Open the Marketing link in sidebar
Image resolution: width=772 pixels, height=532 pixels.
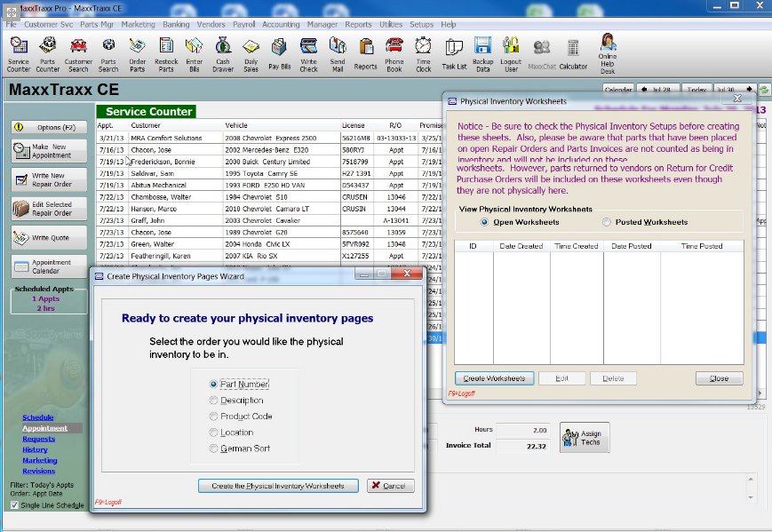(x=39, y=461)
